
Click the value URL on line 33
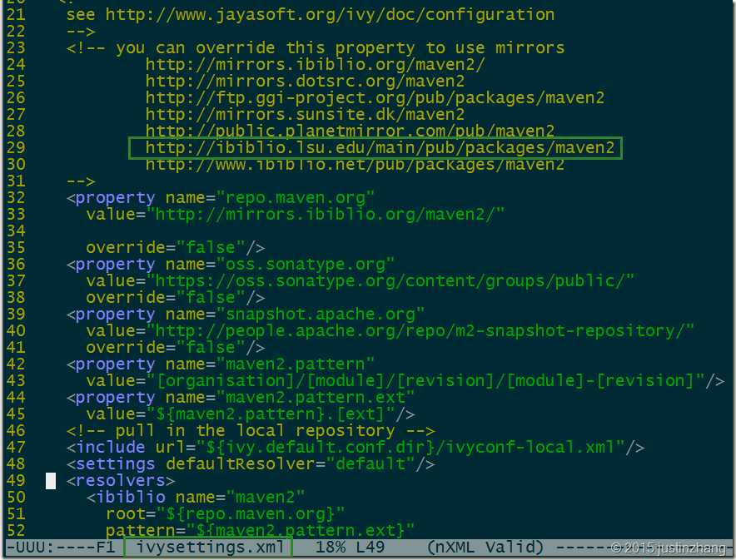326,215
